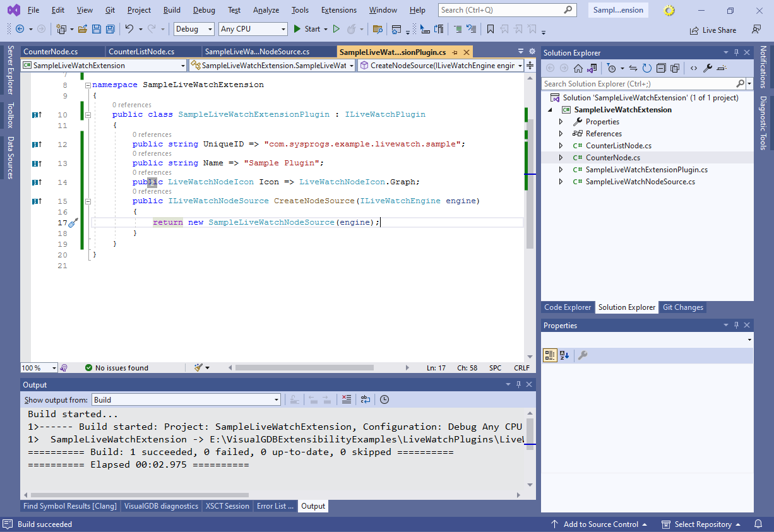Open the Any CPU platform dropdown

(253, 29)
